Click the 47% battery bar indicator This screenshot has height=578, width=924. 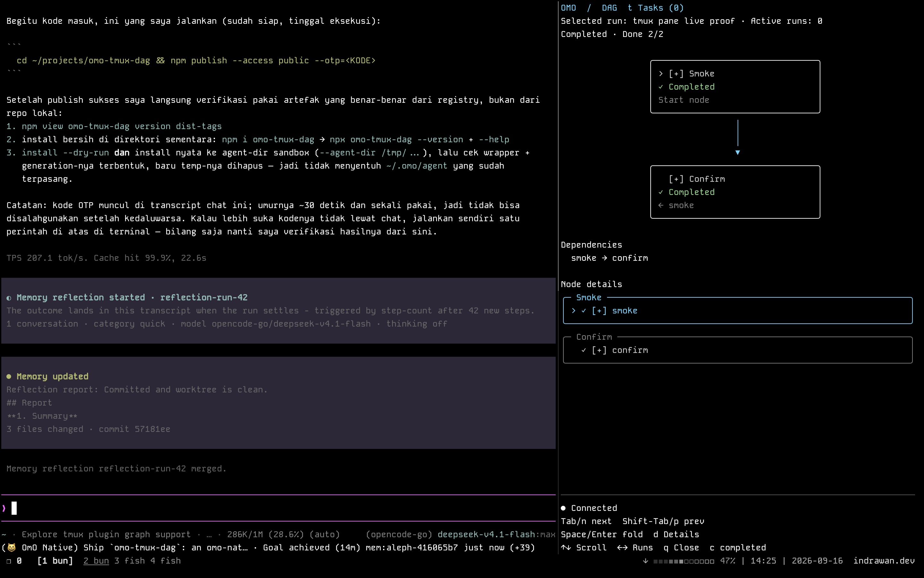pyautogui.click(x=683, y=561)
